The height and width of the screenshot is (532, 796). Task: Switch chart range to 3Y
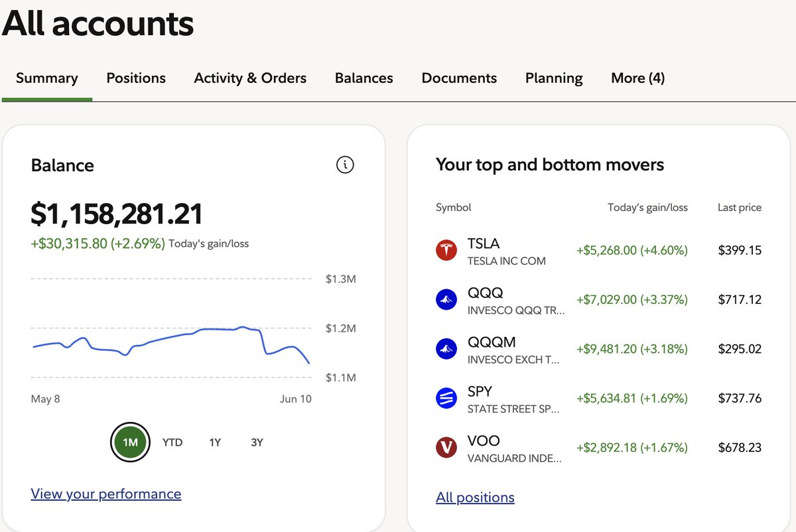(257, 442)
